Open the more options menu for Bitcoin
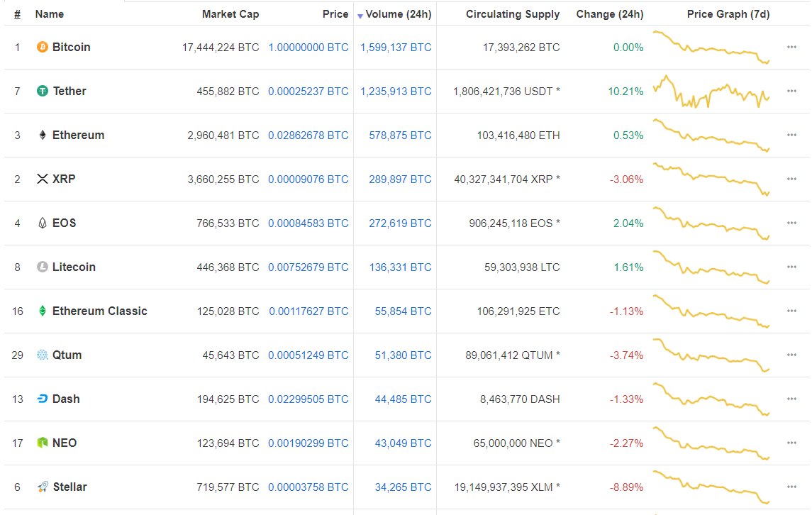Viewport: 812px width, 515px height. click(791, 48)
